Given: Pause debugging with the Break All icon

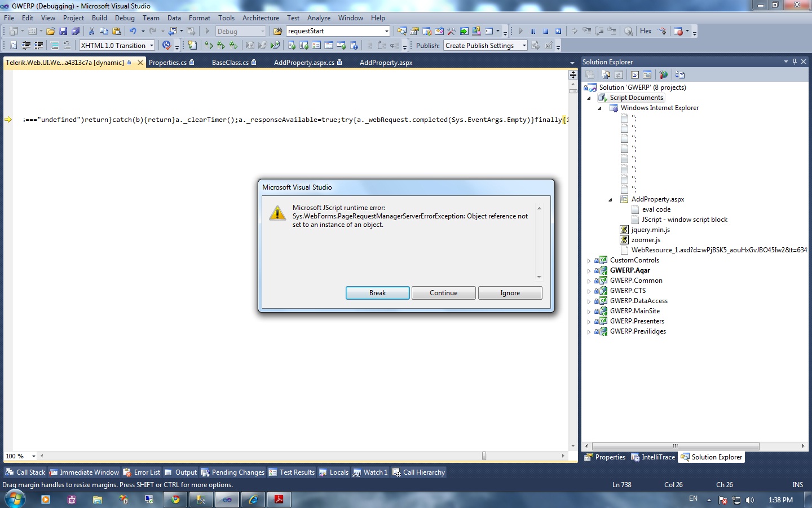Looking at the screenshot, I should click(533, 32).
